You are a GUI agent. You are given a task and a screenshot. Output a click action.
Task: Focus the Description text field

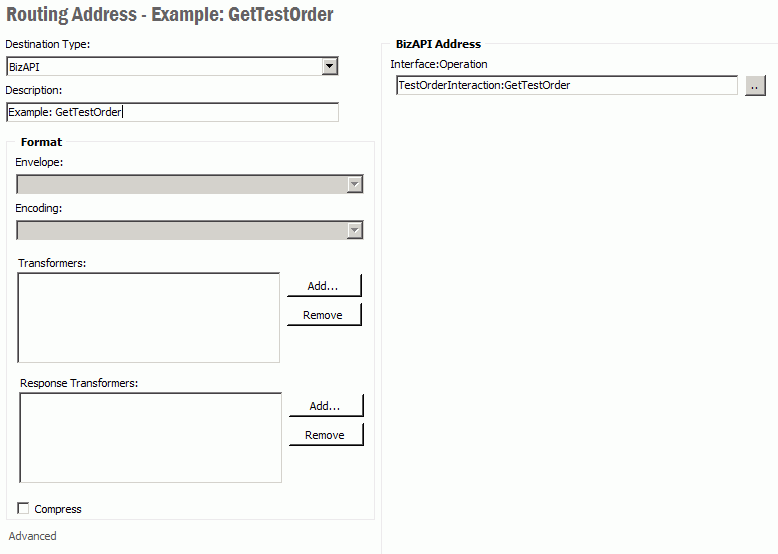(172, 112)
